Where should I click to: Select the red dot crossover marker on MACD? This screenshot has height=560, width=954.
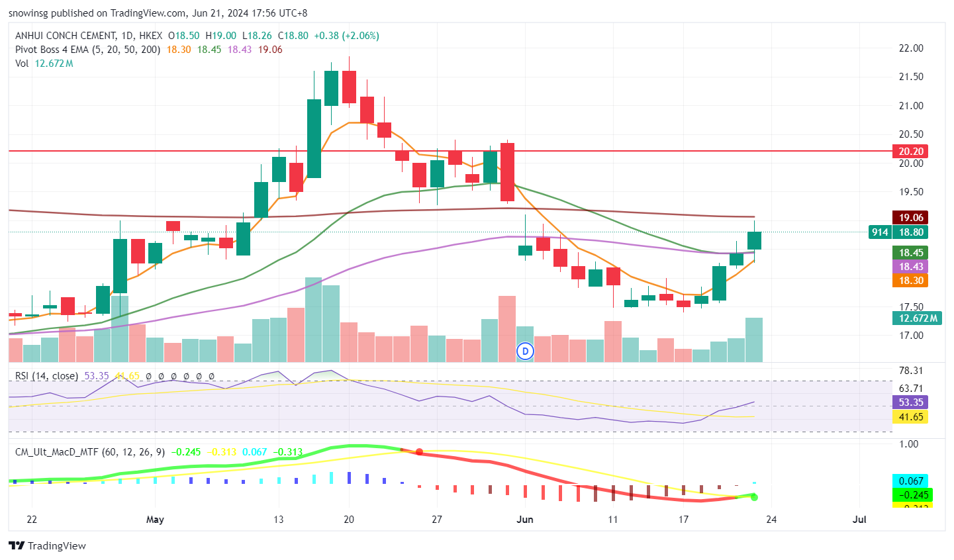418,452
